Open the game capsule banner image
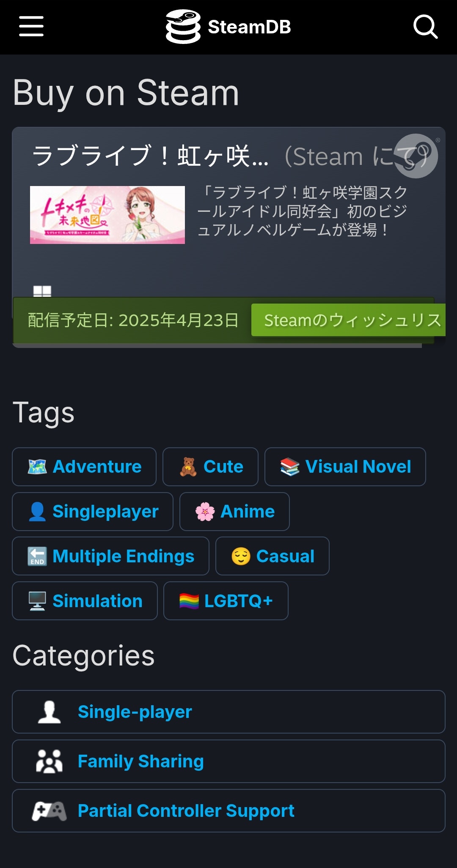 tap(107, 215)
